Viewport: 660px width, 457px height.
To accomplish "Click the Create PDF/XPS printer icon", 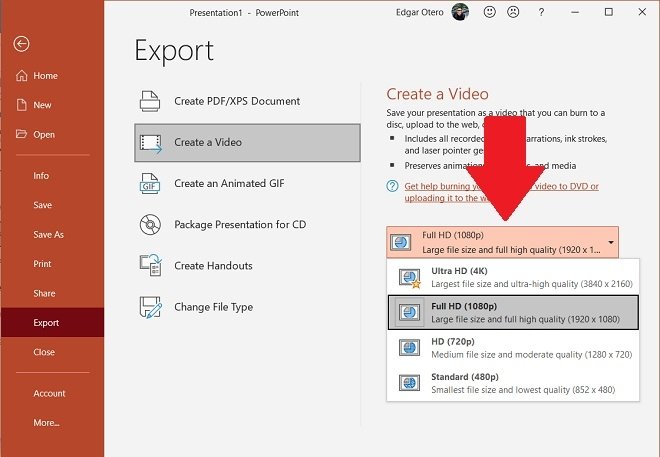I will pyautogui.click(x=150, y=101).
